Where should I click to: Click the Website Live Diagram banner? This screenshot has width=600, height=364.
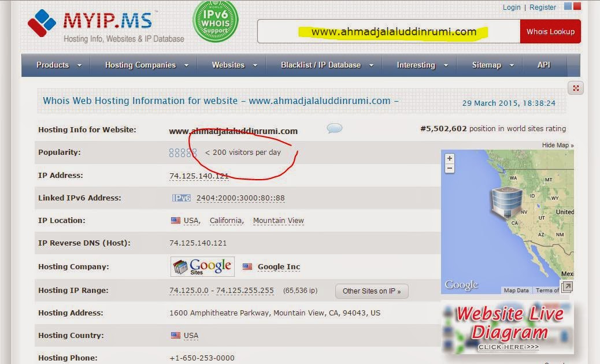tap(508, 327)
